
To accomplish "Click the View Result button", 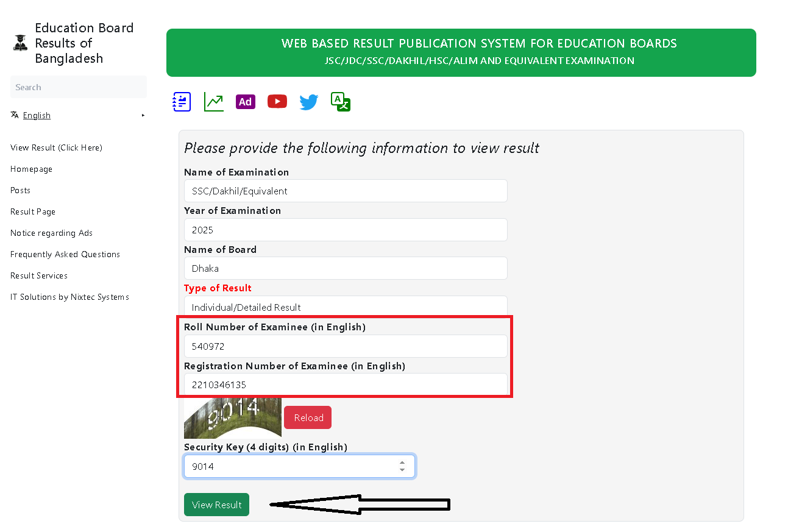I will (x=216, y=505).
